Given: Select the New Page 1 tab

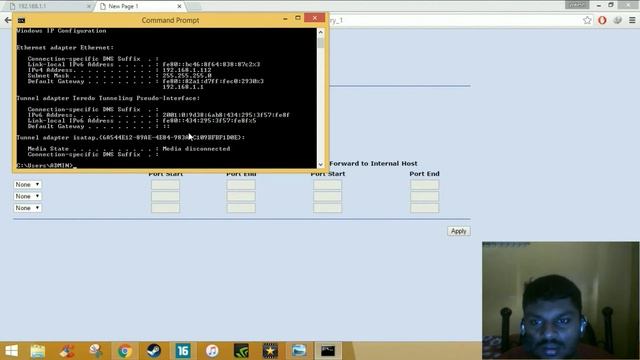Looking at the screenshot, I should [140, 6].
